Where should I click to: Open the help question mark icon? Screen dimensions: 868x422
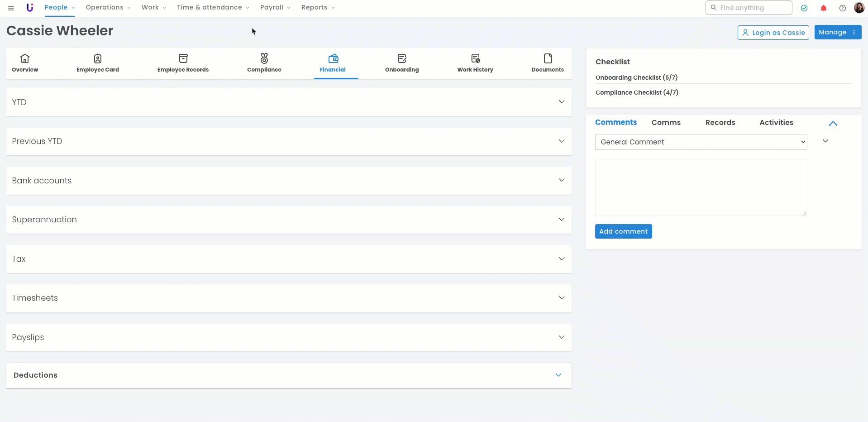(842, 8)
